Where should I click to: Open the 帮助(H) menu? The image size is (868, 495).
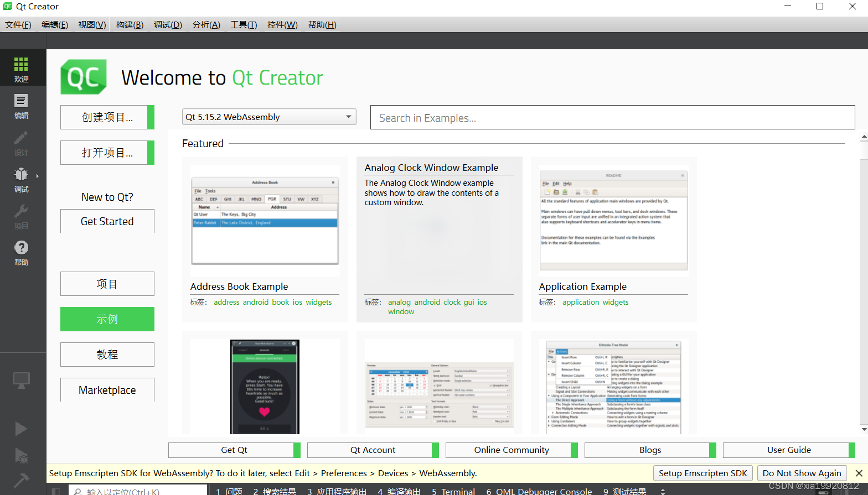click(x=322, y=24)
